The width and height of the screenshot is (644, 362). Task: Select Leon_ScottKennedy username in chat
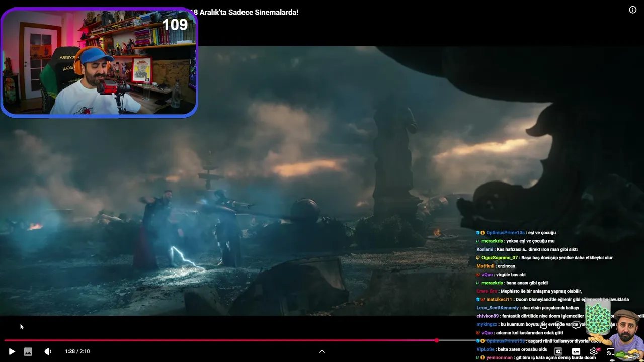tap(497, 308)
